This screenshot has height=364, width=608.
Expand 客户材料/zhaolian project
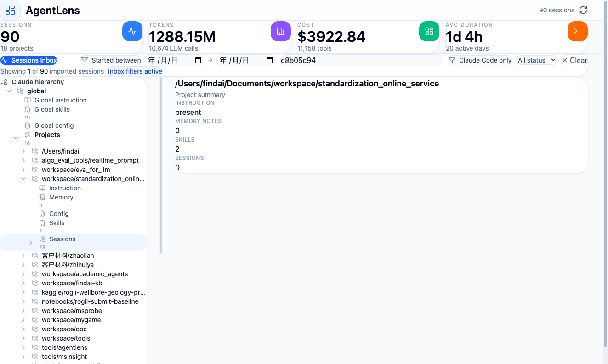(23, 256)
